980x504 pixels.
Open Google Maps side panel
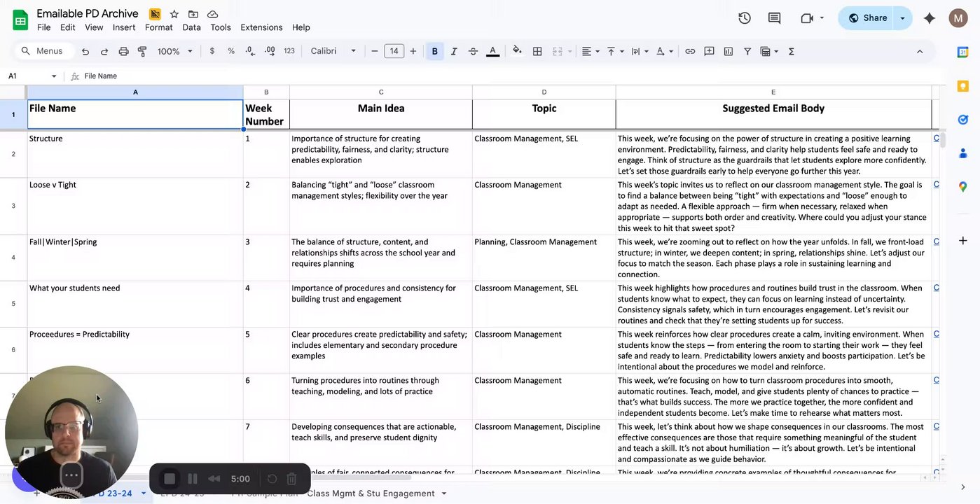coord(963,187)
